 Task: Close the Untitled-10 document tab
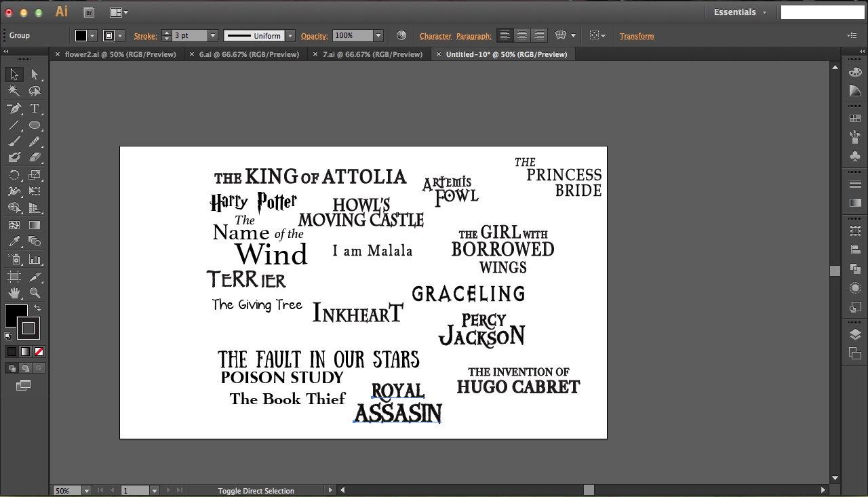[x=439, y=54]
